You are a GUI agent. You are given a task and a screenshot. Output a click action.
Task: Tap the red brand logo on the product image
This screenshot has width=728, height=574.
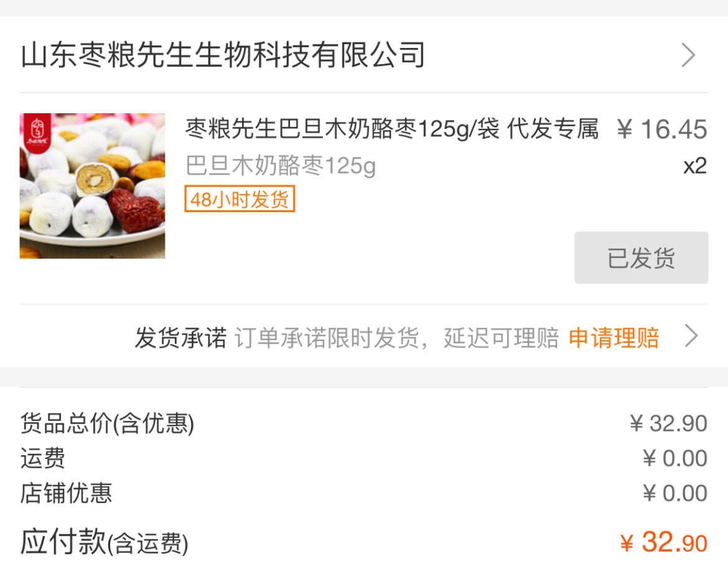(37, 132)
